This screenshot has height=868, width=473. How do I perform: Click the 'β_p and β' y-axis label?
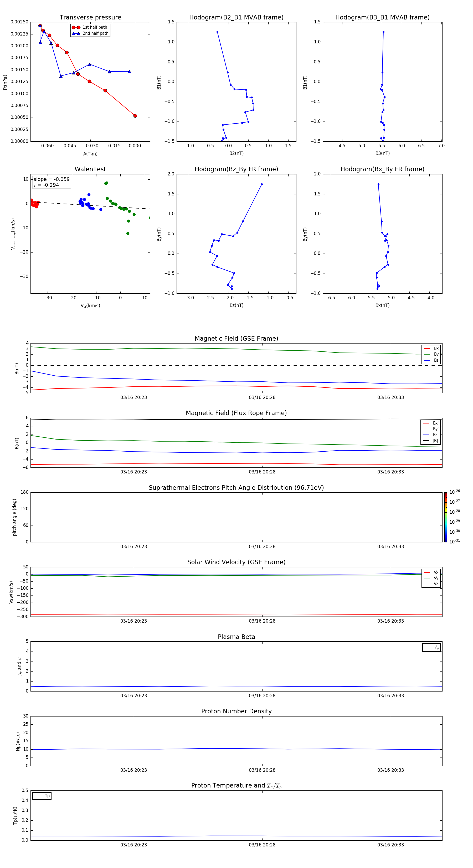19,666
